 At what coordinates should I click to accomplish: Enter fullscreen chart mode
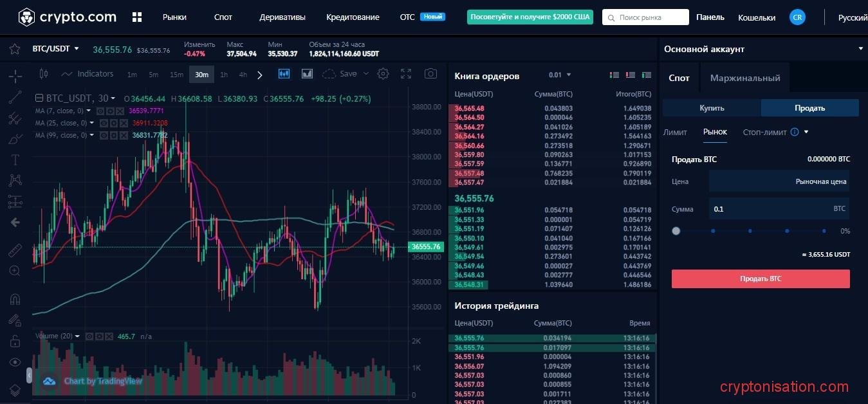click(x=406, y=74)
